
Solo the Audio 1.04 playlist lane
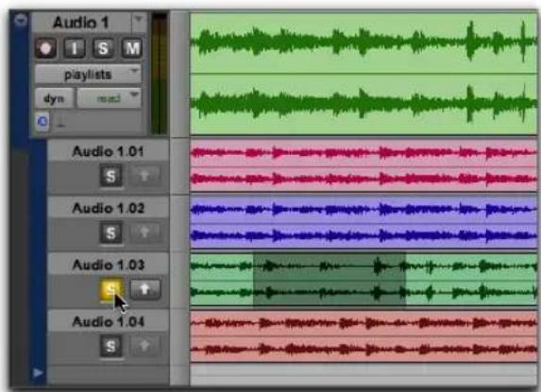tap(110, 346)
